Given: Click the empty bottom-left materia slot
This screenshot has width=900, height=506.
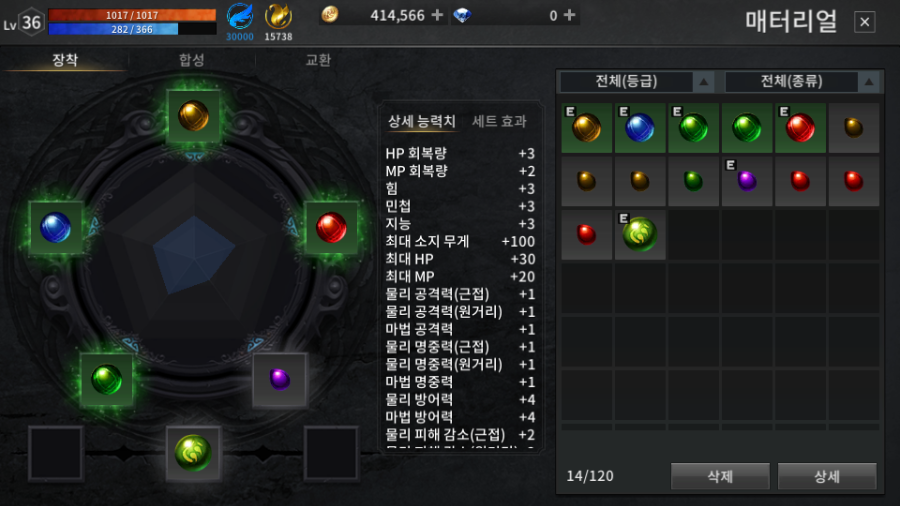Looking at the screenshot, I should coord(56,453).
